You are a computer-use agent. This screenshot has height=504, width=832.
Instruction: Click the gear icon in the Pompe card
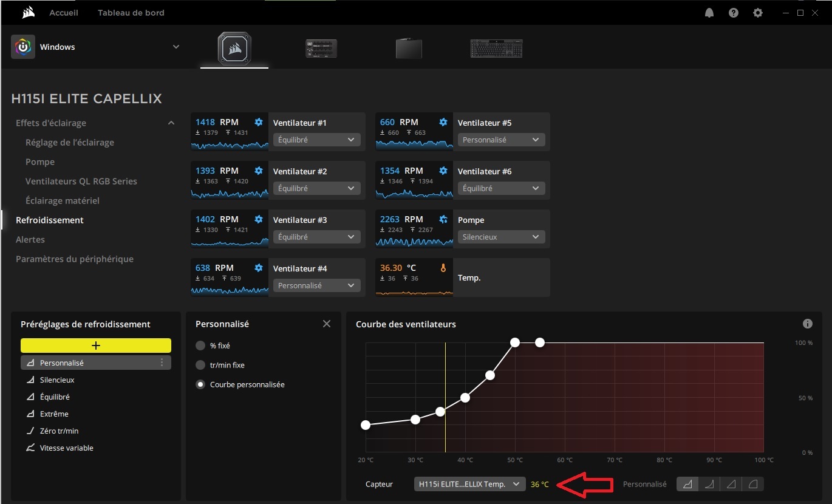(x=443, y=219)
